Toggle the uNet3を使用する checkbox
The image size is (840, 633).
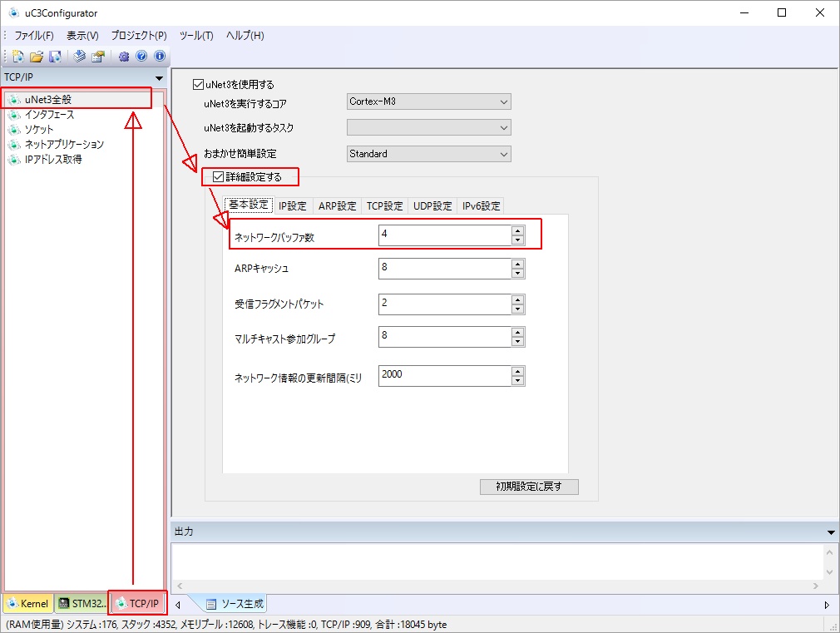point(198,84)
